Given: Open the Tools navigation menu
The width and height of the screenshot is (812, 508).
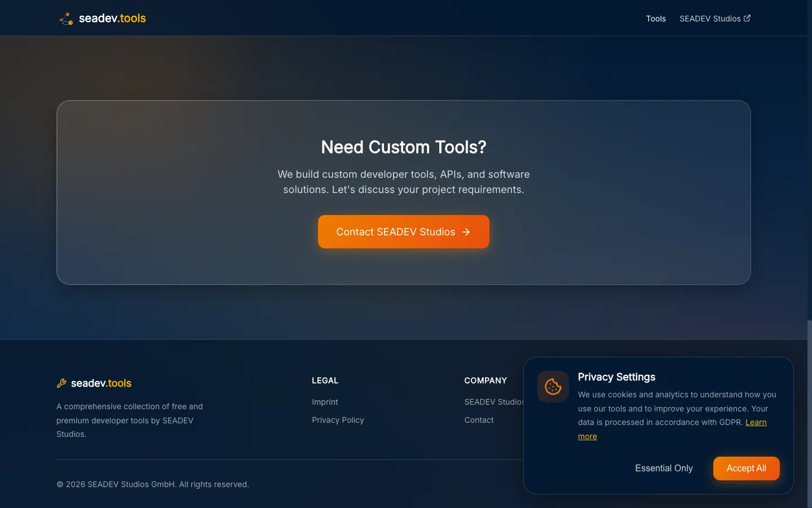Looking at the screenshot, I should click(656, 19).
